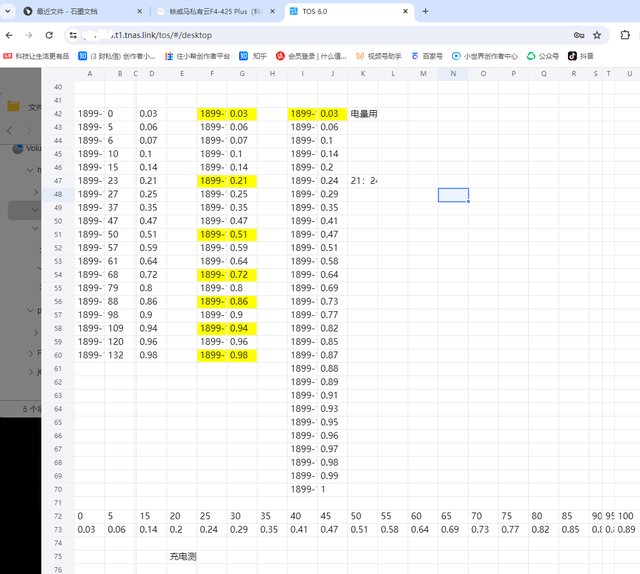
Task: Click the file manager forward arrow
Action: [29, 131]
